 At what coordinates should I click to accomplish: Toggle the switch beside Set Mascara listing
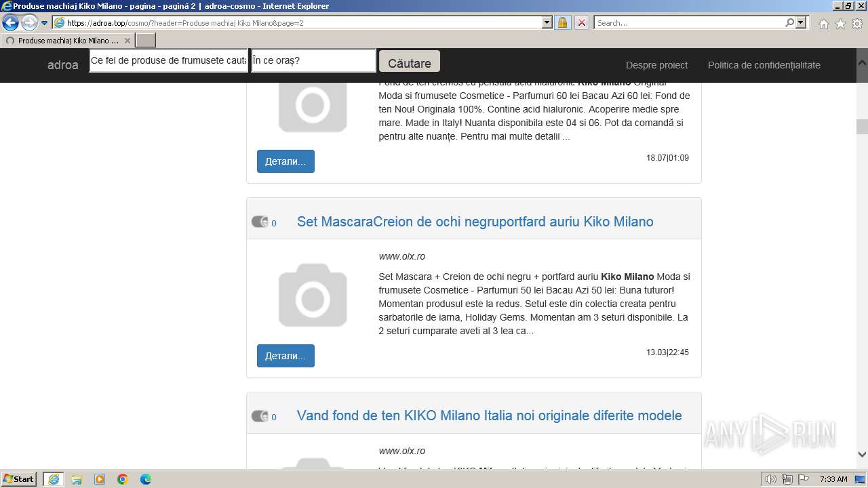point(260,222)
